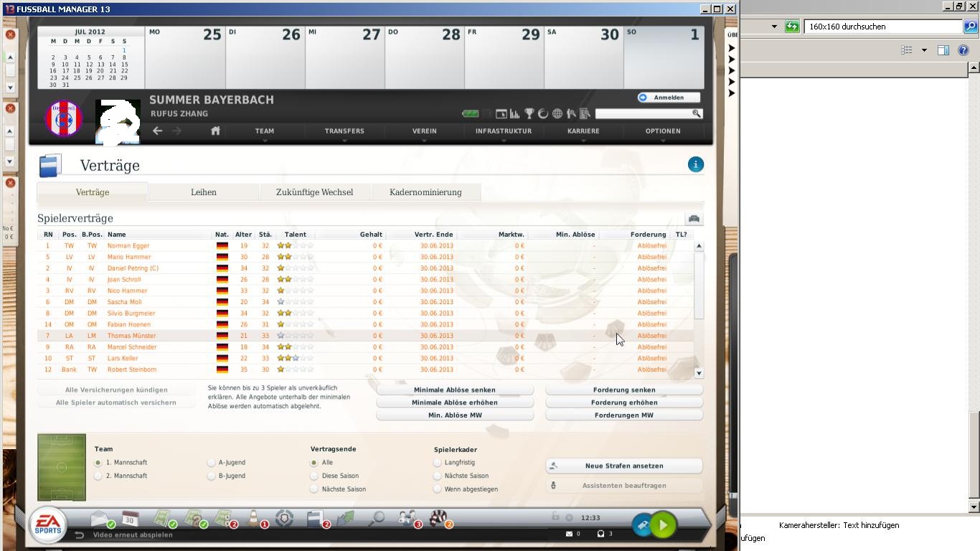980x551 pixels.
Task: Open the player search icon
Action: click(571, 113)
